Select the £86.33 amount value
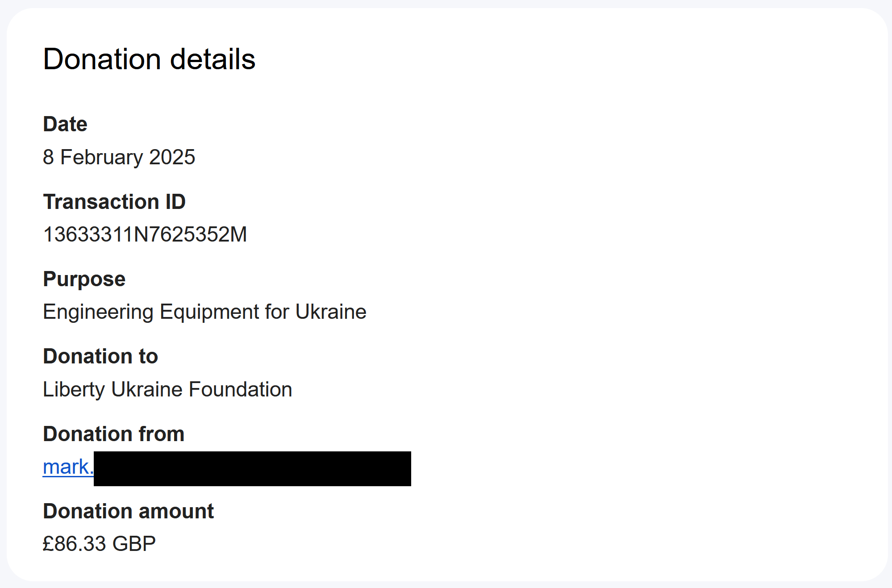 point(75,544)
